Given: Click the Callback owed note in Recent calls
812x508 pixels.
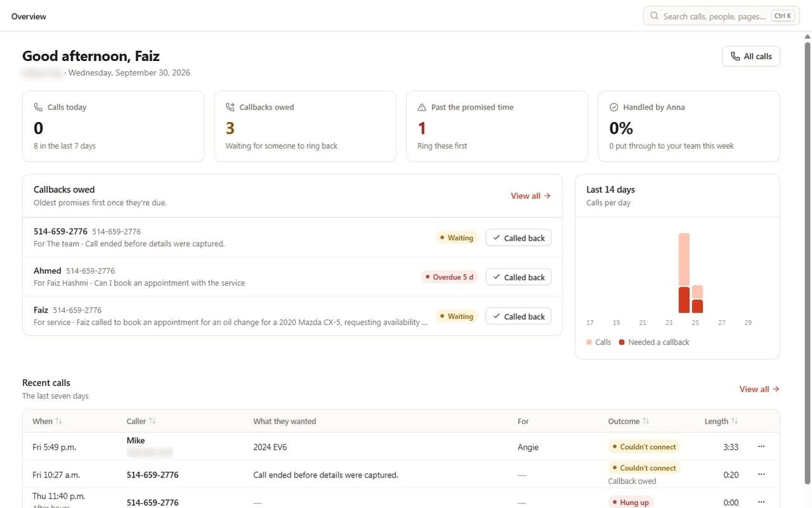Looking at the screenshot, I should point(632,481).
